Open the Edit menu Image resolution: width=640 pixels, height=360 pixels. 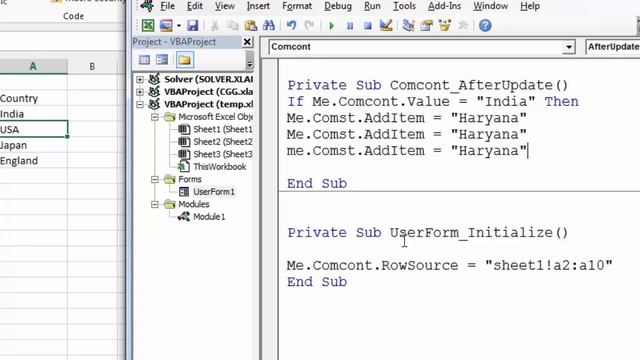pos(195,6)
